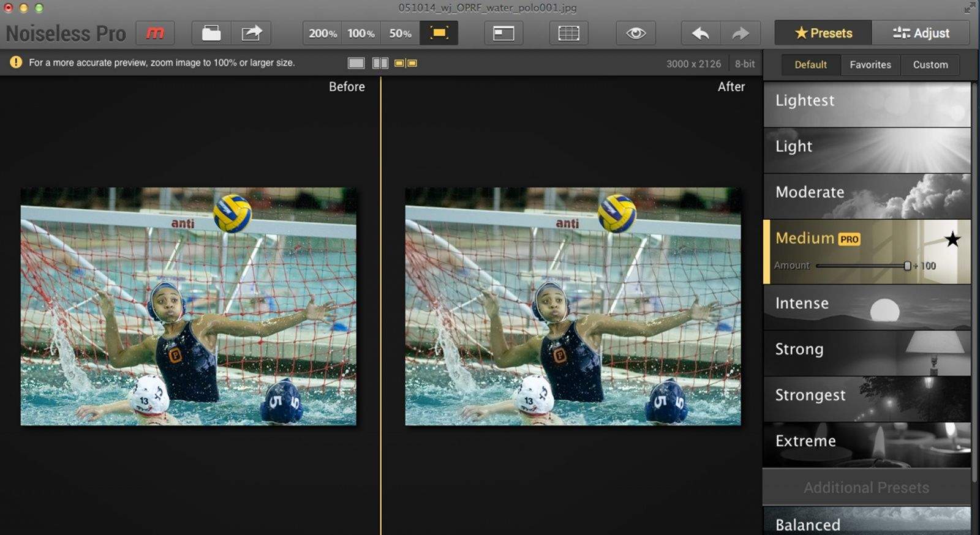Image resolution: width=980 pixels, height=535 pixels.
Task: Switch to the Favorites tab
Action: [x=870, y=65]
